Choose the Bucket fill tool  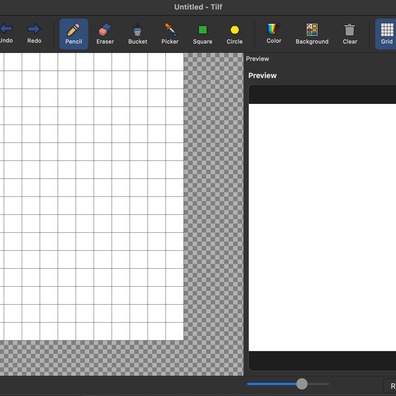coord(137,34)
